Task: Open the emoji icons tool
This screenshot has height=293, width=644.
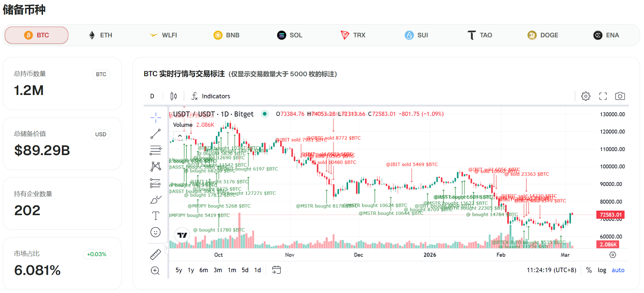Action: click(x=155, y=232)
